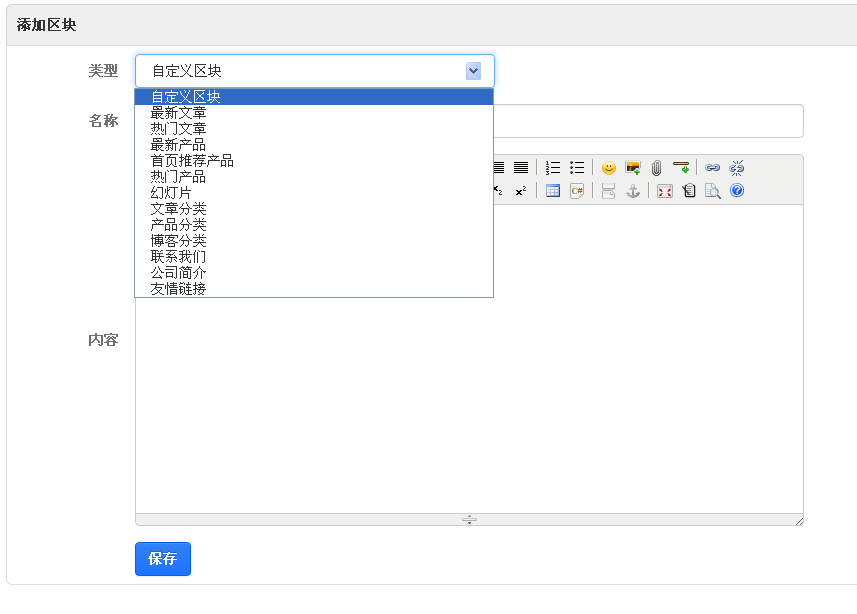Click editor corner resize grip
857x614 pixels.
point(799,521)
